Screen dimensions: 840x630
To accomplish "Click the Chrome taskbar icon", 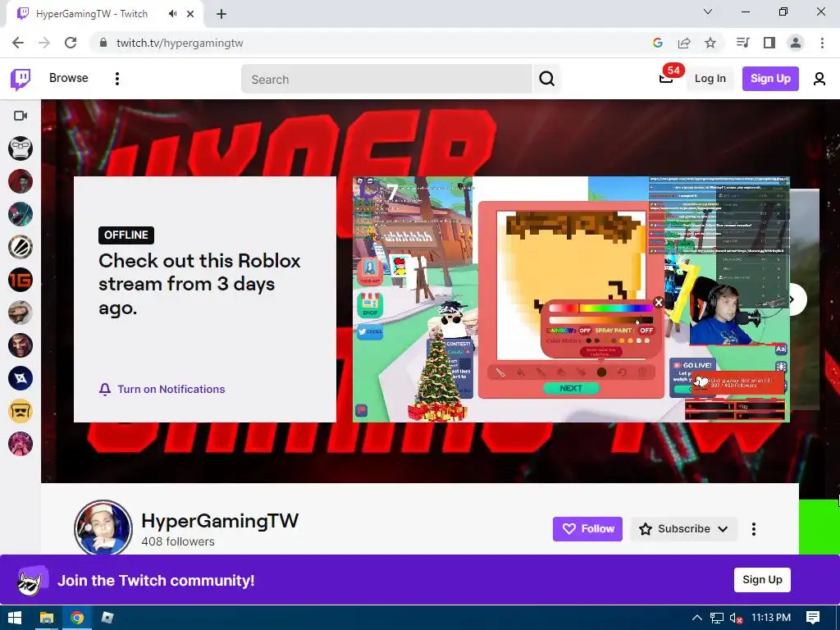I will [x=77, y=618].
